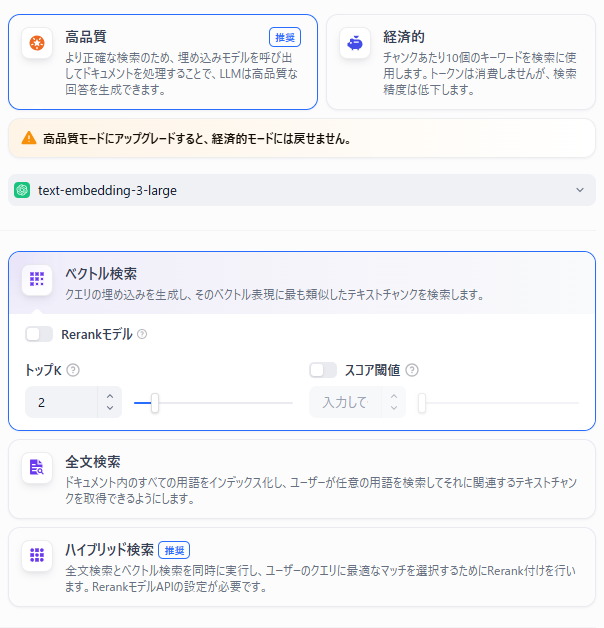Screen dimensions: 604x628
Task: Click the orange high-quality mode icon
Action: point(37,43)
